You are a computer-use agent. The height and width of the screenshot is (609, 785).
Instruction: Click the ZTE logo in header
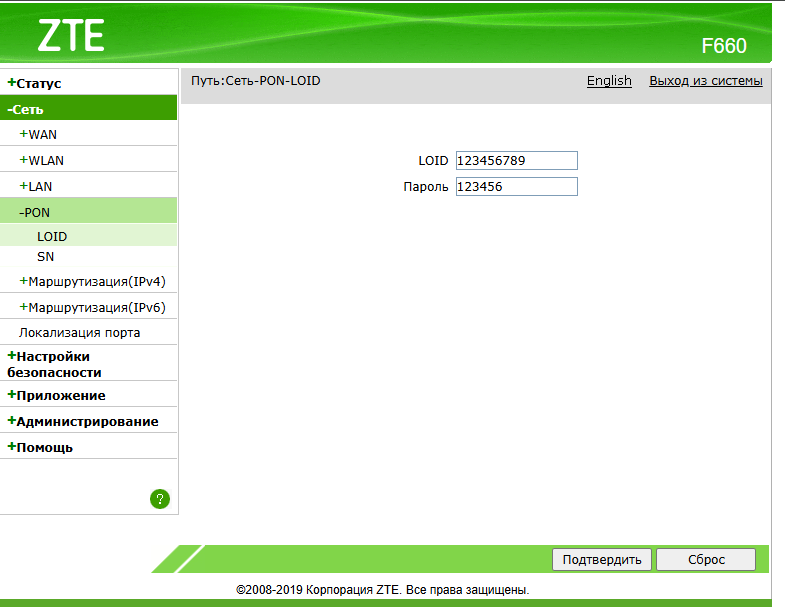[x=71, y=36]
